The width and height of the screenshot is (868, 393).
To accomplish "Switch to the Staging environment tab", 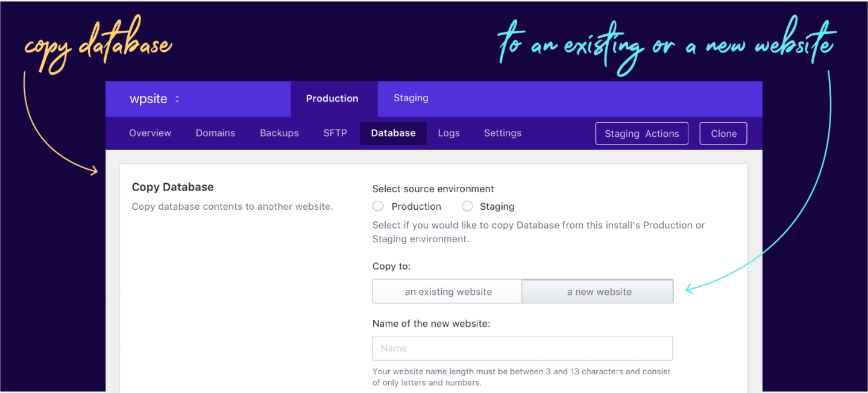I will (x=411, y=98).
